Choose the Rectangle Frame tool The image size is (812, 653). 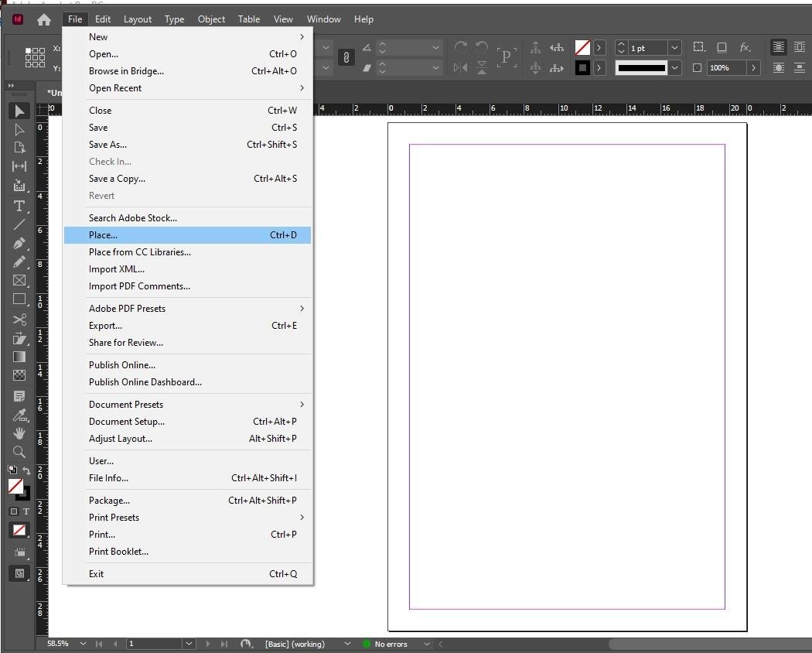point(19,281)
